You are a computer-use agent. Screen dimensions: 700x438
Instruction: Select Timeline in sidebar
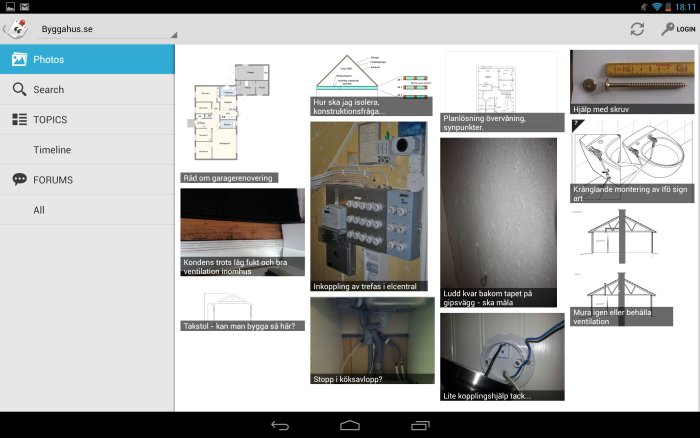coord(87,150)
